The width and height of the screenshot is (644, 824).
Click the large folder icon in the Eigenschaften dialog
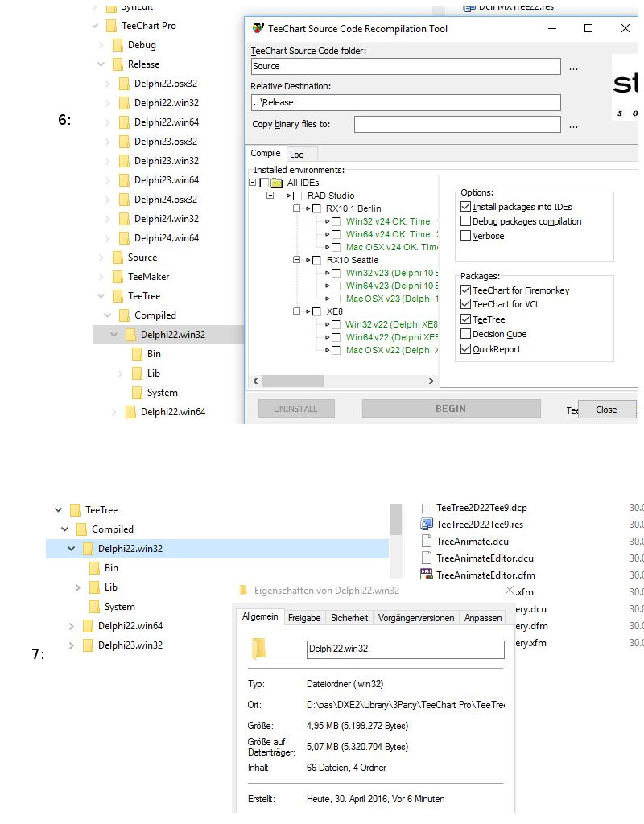click(x=259, y=649)
